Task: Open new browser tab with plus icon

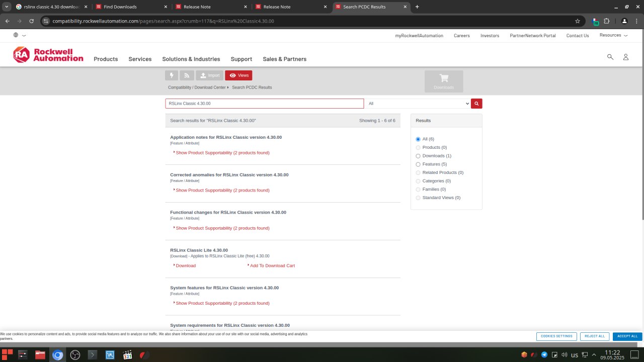Action: 417,7
